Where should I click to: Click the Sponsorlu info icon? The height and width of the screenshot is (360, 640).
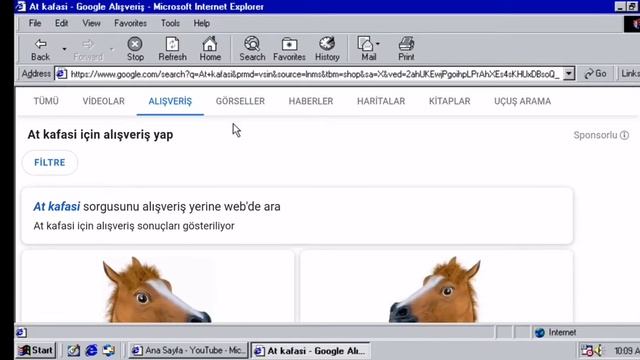pos(624,135)
